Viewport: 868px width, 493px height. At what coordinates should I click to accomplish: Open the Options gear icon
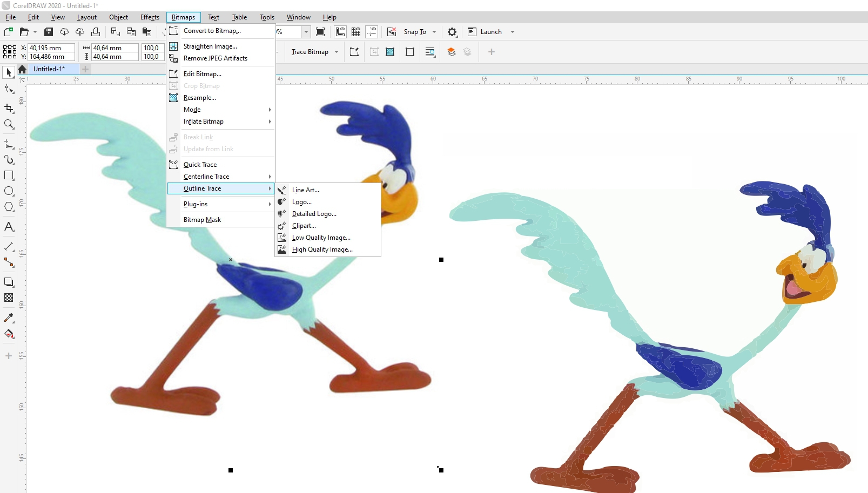click(x=452, y=32)
